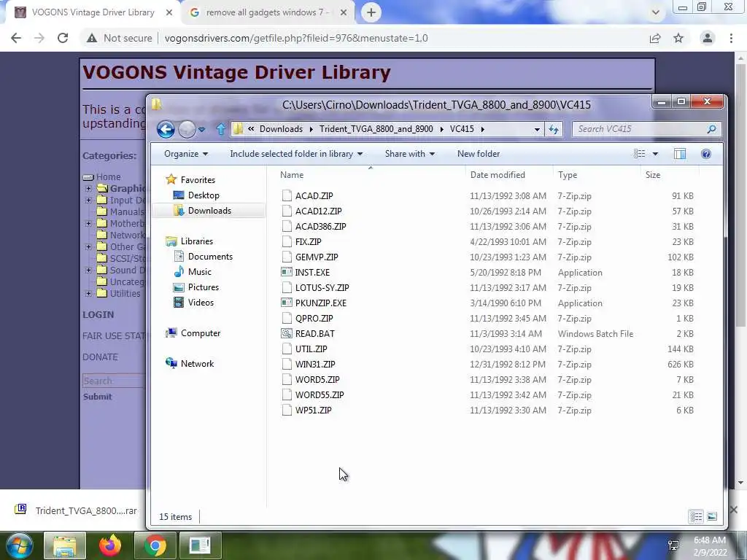The width and height of the screenshot is (747, 560).
Task: Open Explorer Help icon
Action: point(706,154)
